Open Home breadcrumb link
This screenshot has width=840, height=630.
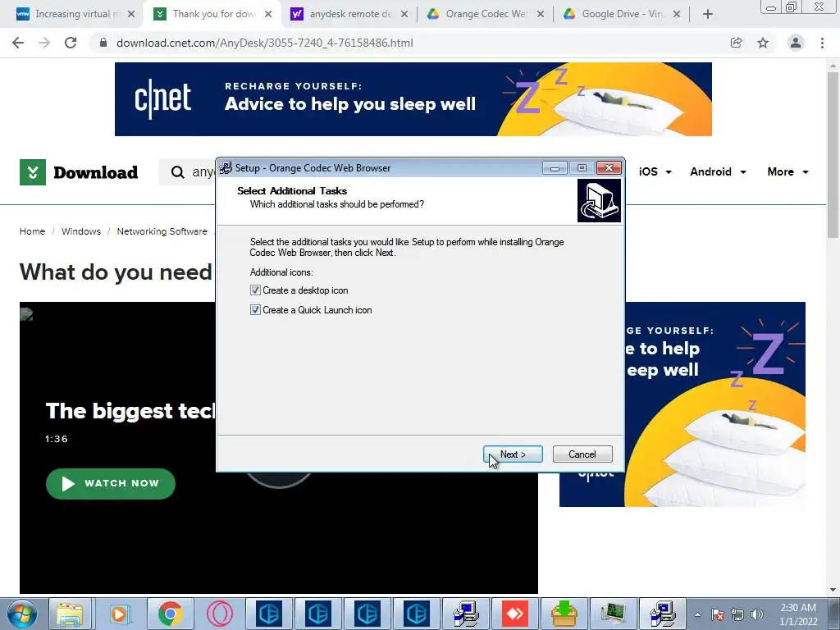32,231
